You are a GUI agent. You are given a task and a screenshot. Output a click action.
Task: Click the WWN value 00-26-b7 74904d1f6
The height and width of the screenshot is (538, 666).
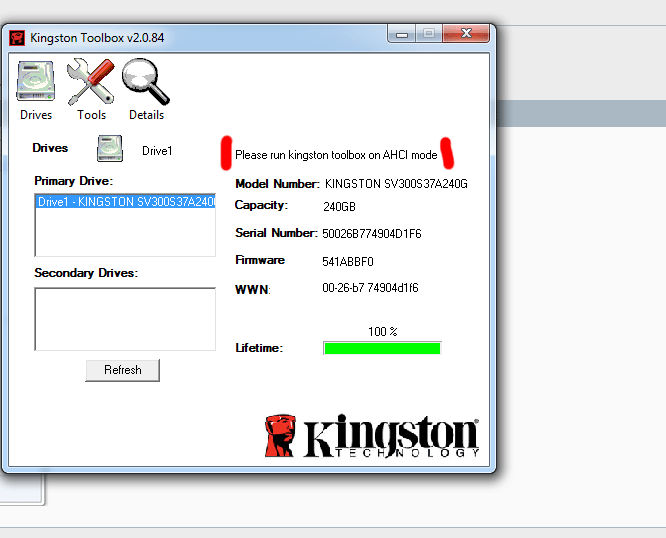(370, 288)
